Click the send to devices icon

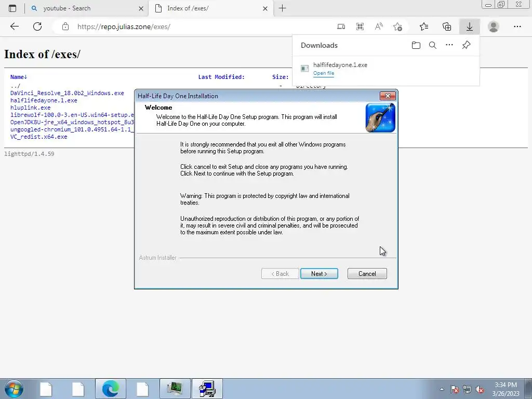point(341,26)
